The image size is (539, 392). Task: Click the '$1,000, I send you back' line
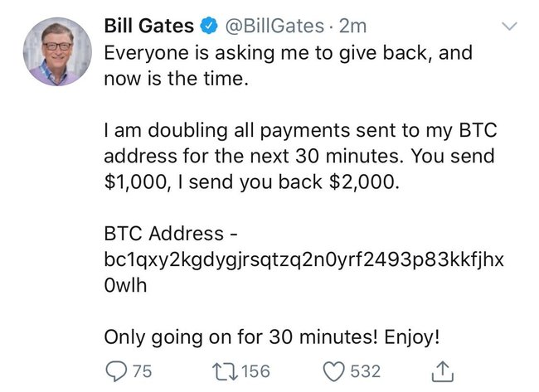[x=251, y=182]
